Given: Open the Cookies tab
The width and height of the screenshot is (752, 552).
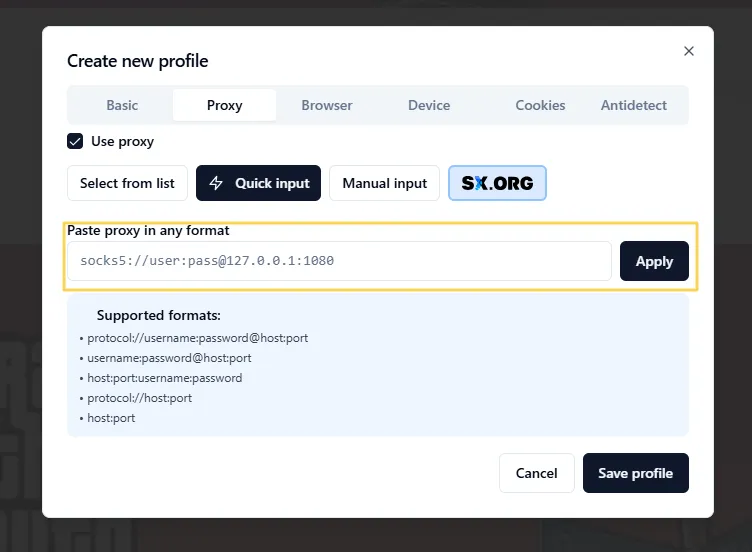Looking at the screenshot, I should pos(540,105).
